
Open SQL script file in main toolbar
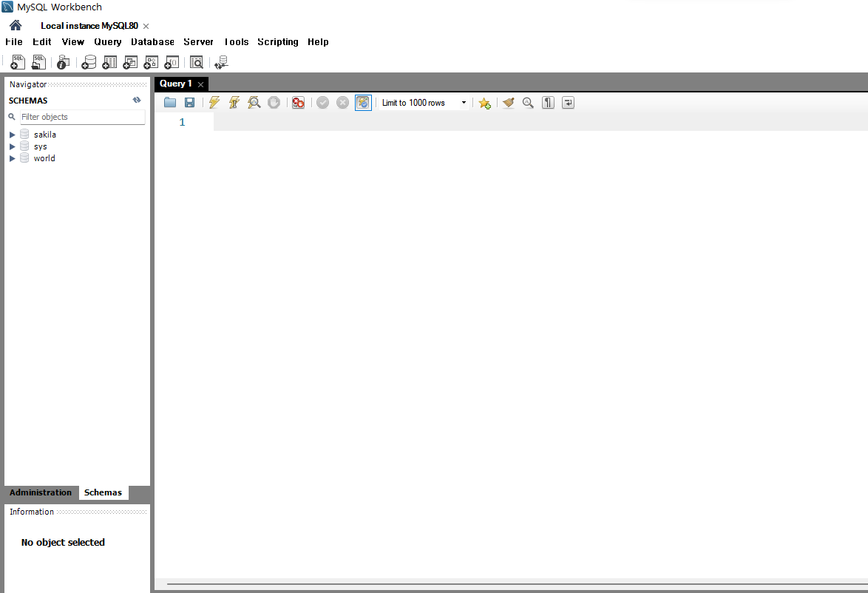point(38,62)
